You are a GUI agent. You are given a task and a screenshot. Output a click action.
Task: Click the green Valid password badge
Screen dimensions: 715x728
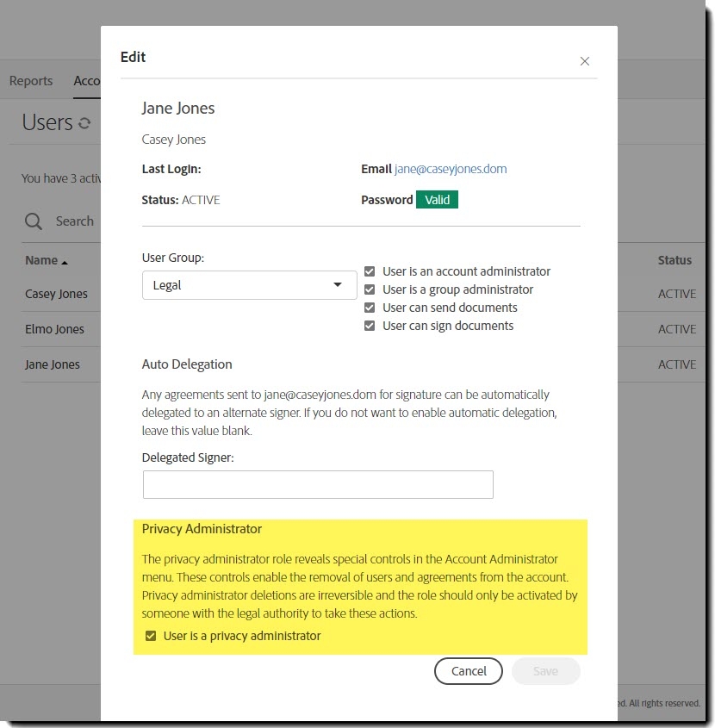coord(437,199)
